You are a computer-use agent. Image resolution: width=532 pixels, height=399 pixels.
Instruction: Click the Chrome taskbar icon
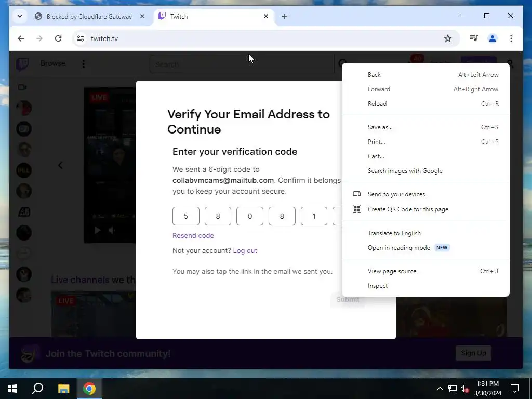click(89, 389)
